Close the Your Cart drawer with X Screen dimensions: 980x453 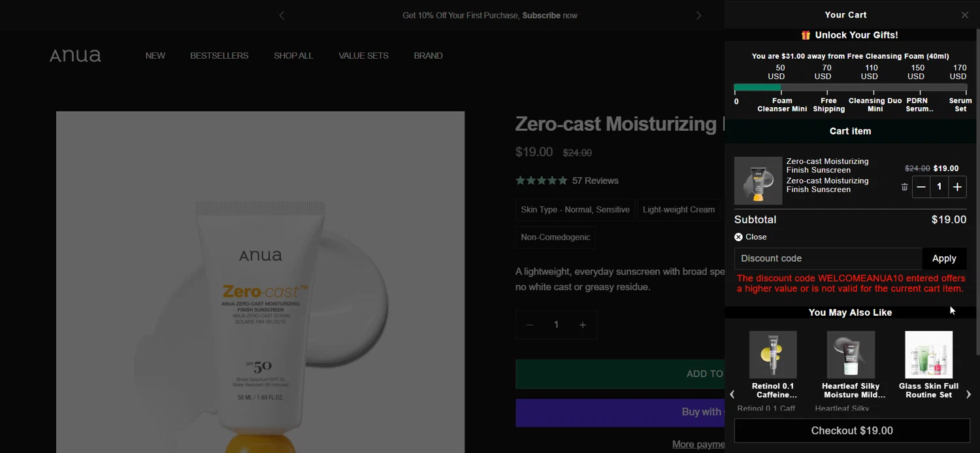(x=964, y=15)
